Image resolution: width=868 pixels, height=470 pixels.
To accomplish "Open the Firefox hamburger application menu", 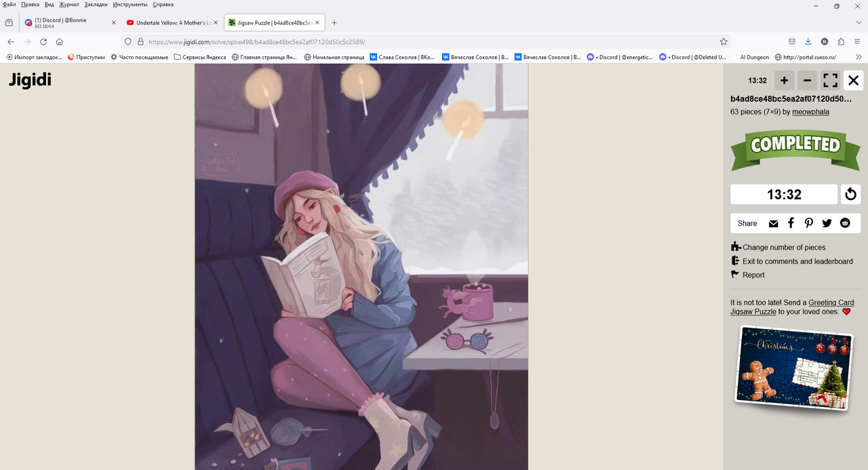I will tap(858, 41).
